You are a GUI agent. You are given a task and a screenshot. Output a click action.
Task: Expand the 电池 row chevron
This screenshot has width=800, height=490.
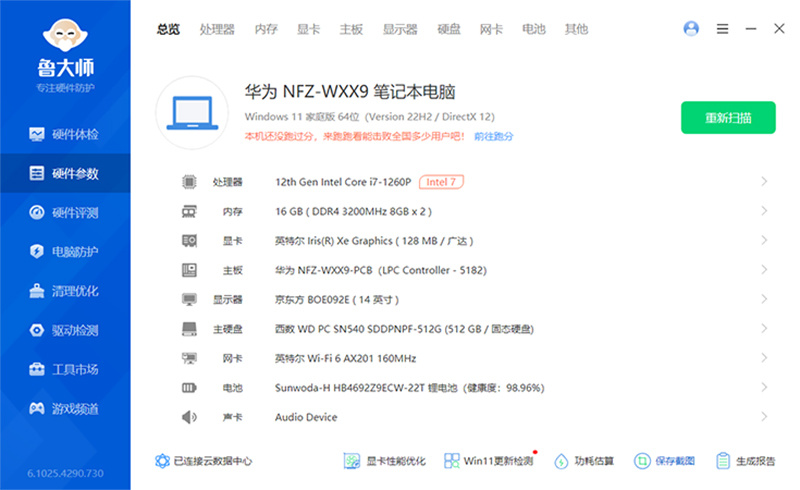pos(764,387)
